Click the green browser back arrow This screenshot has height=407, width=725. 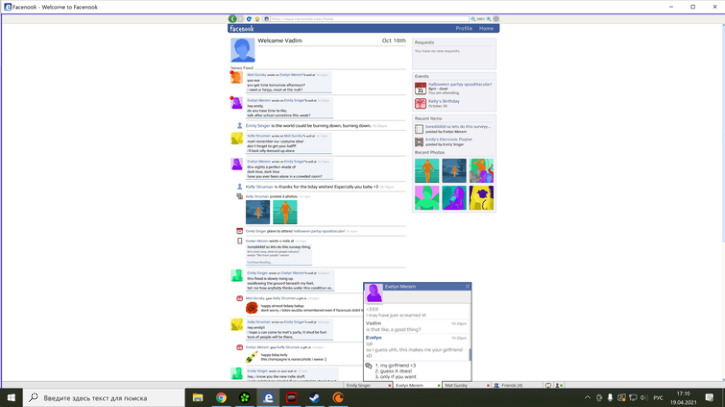[232, 19]
